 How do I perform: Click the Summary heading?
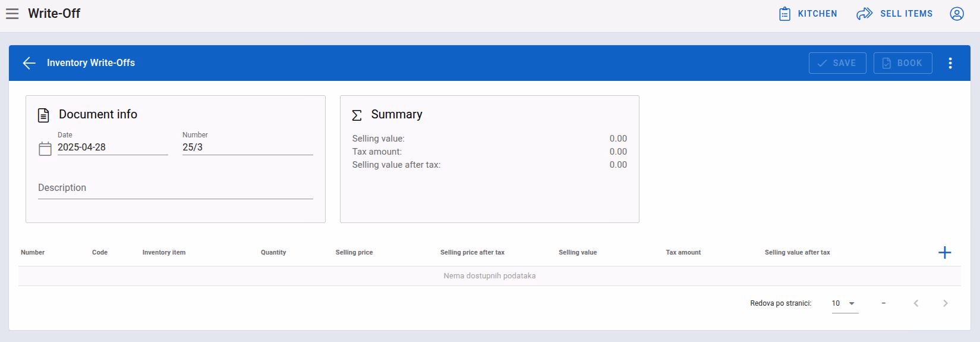(x=397, y=114)
